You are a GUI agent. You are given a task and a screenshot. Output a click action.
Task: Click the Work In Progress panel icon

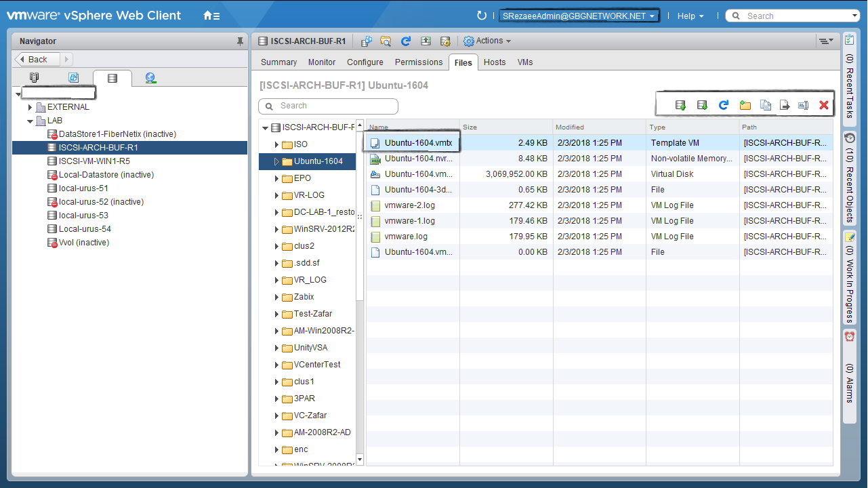[x=850, y=237]
